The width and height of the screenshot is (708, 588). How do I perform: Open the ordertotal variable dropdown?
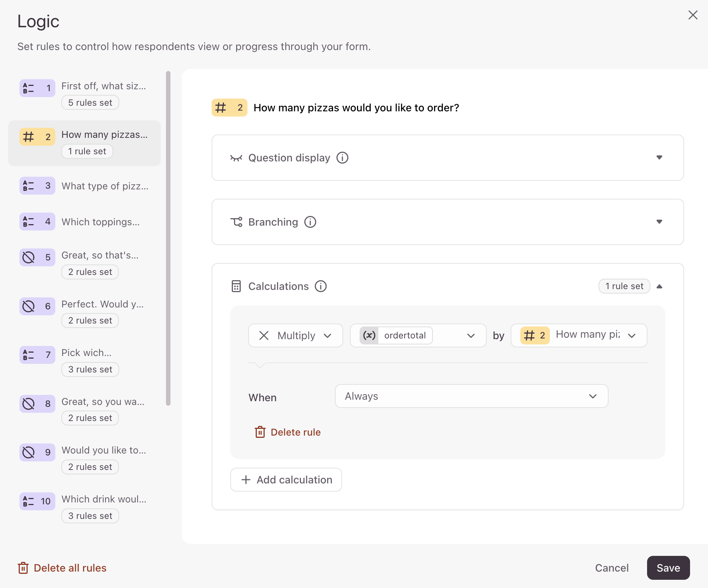pos(418,335)
